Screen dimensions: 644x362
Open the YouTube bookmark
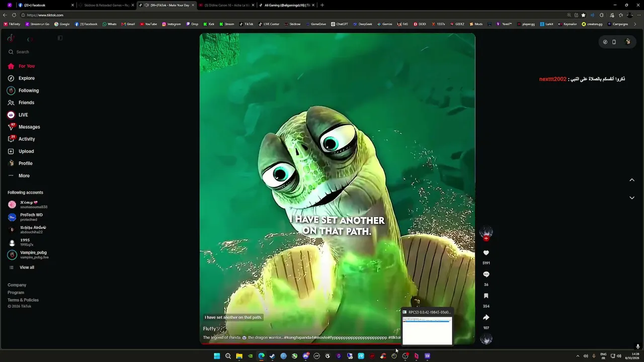[148, 24]
